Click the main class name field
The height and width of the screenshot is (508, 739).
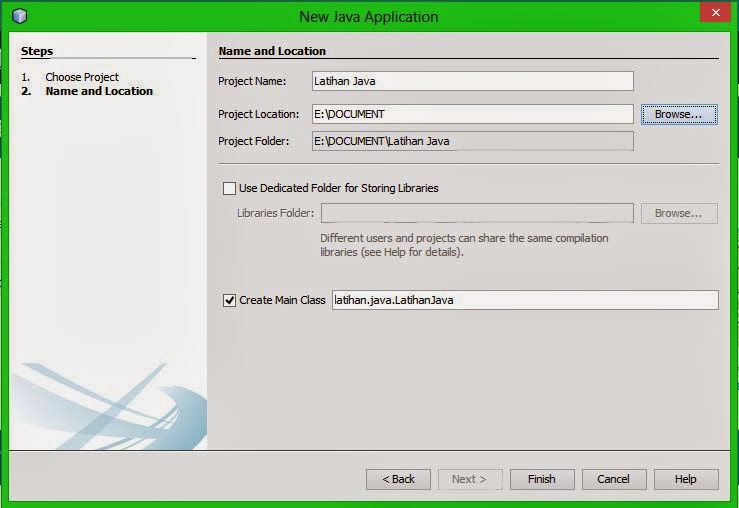[525, 300]
